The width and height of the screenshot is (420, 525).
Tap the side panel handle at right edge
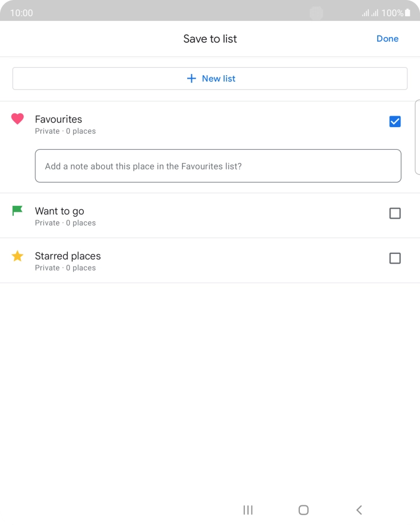click(x=417, y=137)
